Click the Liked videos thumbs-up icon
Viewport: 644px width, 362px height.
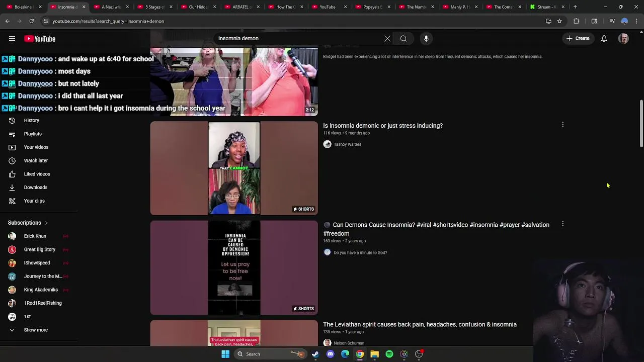12,174
